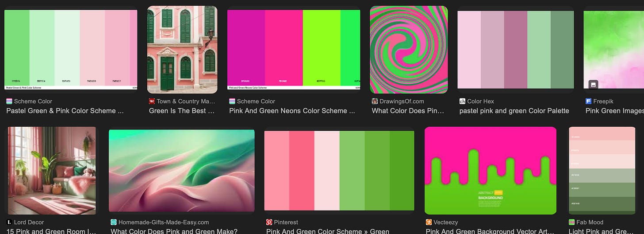Click the Freepik favicon
644x234 pixels.
589,101
